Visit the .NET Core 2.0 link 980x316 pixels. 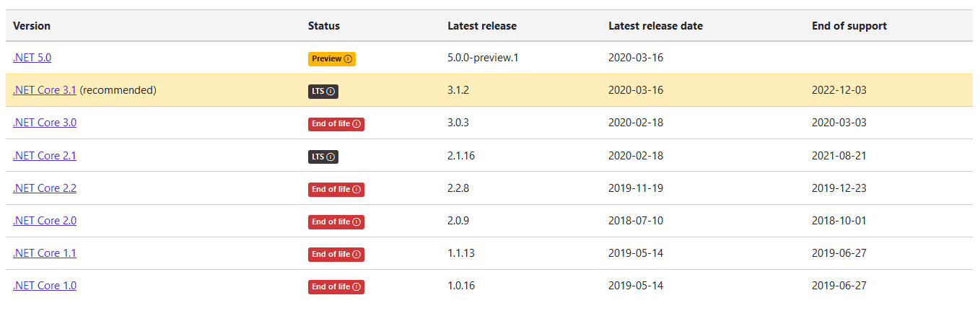(x=45, y=221)
